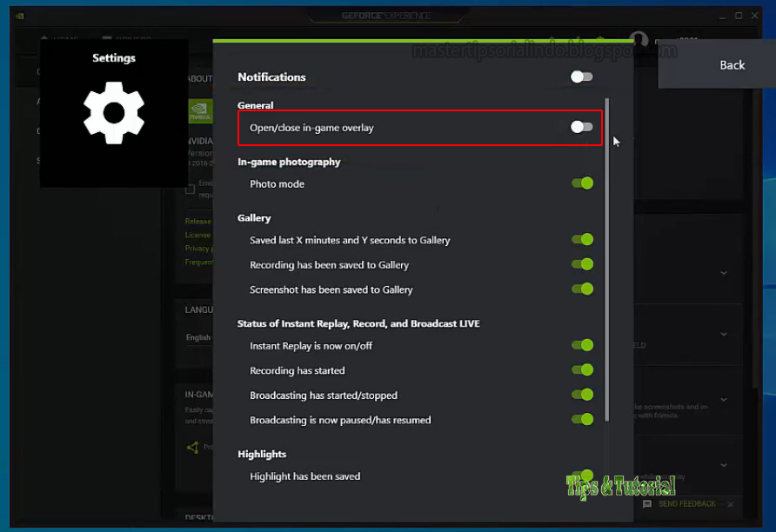Expand the chevron beside the screenshots description
Viewport: 776px width, 532px height.
click(724, 400)
